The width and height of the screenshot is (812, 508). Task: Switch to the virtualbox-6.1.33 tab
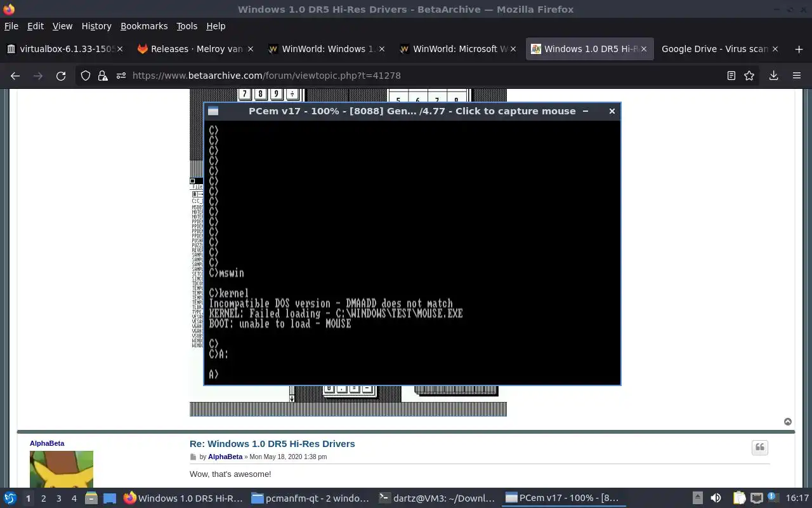click(65, 49)
